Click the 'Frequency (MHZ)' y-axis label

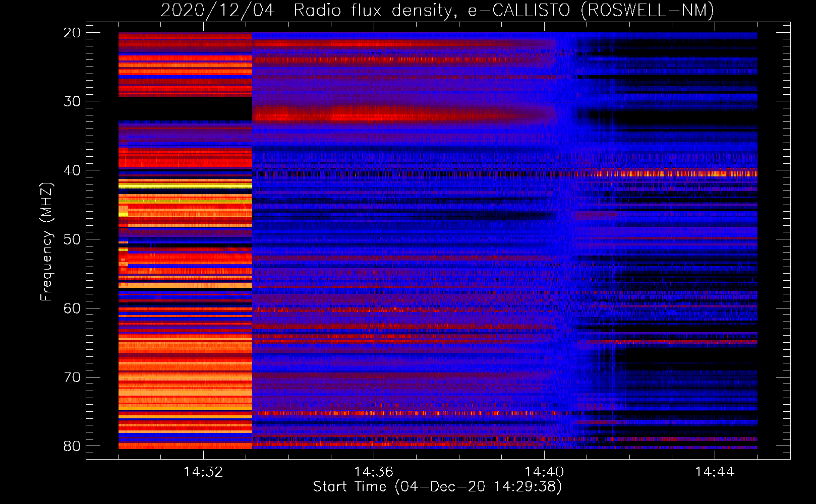coord(46,242)
